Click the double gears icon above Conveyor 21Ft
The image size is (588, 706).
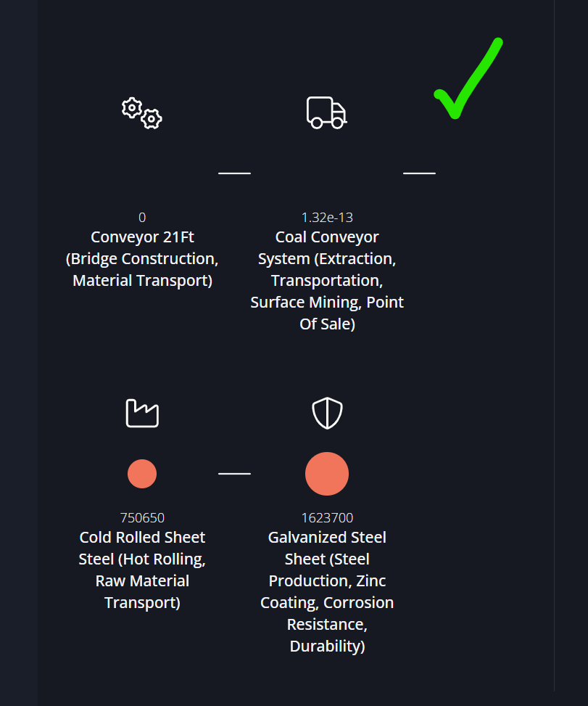click(141, 113)
